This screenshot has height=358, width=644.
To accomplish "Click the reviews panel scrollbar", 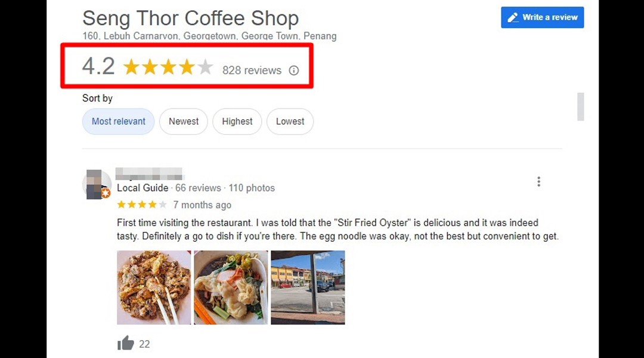I will tap(580, 107).
